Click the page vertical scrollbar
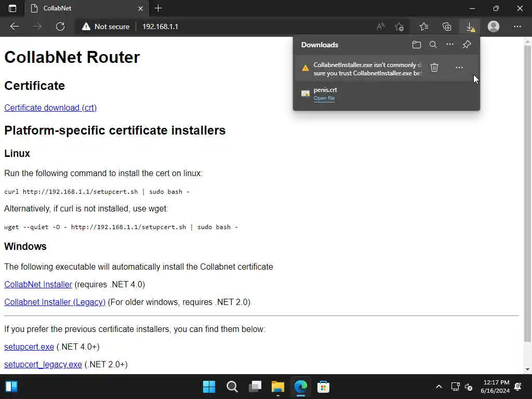The height and width of the screenshot is (399, 532). click(x=527, y=193)
